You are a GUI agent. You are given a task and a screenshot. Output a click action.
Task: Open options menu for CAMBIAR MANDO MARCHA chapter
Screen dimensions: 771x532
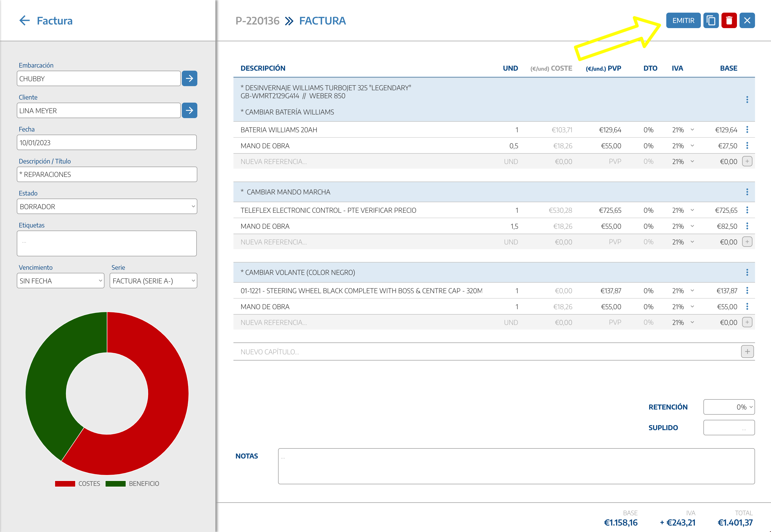[747, 192]
